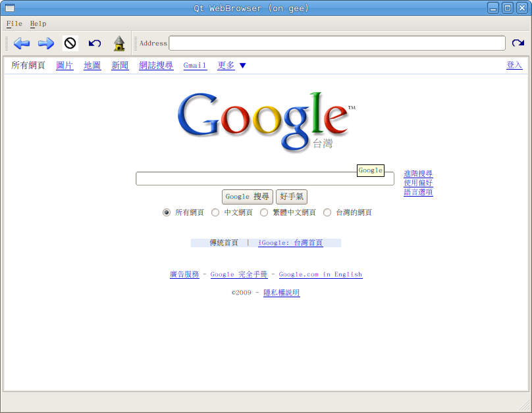
Task: Select the 繁體中文網頁 radio button
Action: coord(264,212)
